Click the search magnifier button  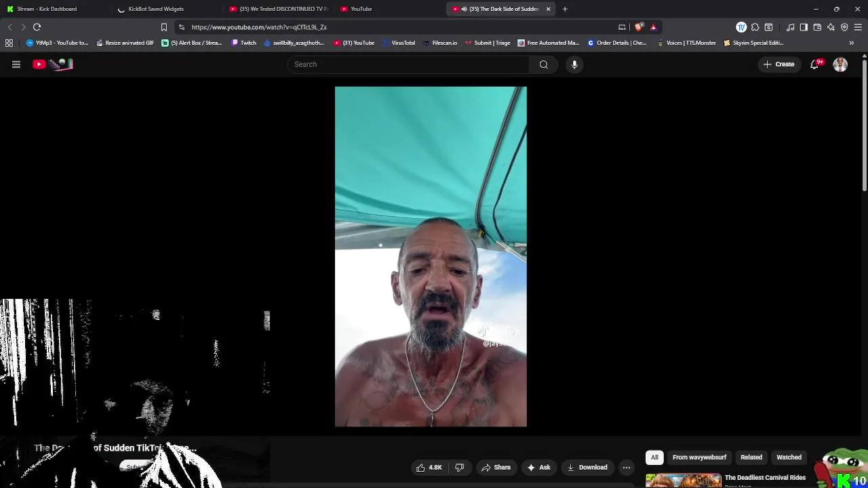pos(544,64)
